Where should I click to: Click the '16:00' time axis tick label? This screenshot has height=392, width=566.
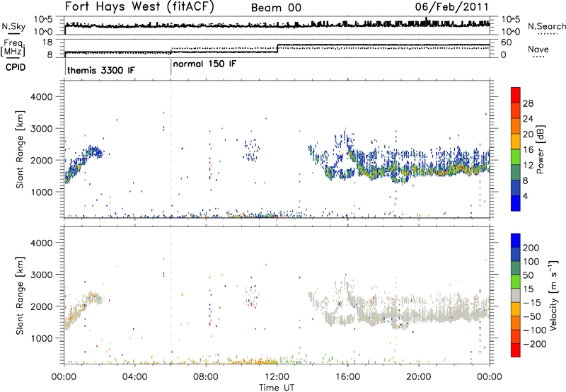[347, 377]
